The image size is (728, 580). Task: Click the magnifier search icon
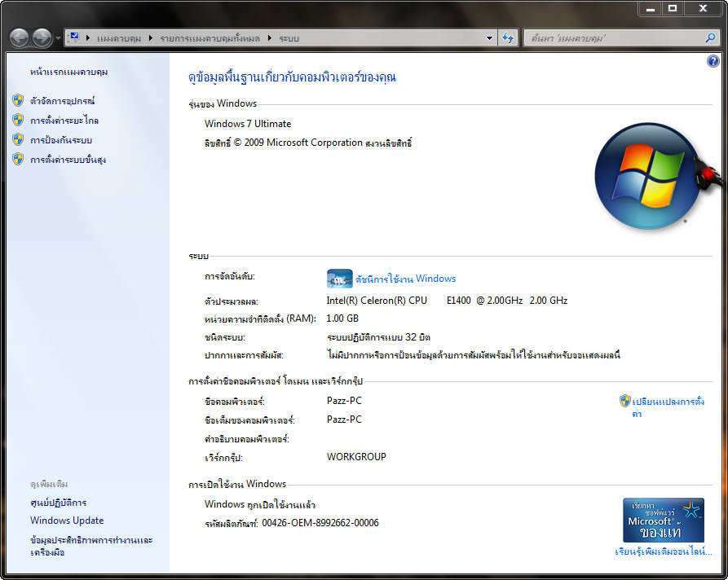[710, 38]
